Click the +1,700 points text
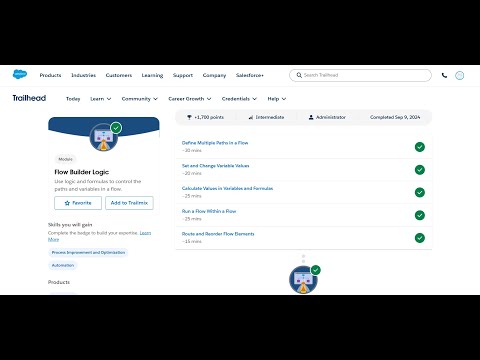Viewport: 480px width, 360px height. [x=209, y=117]
